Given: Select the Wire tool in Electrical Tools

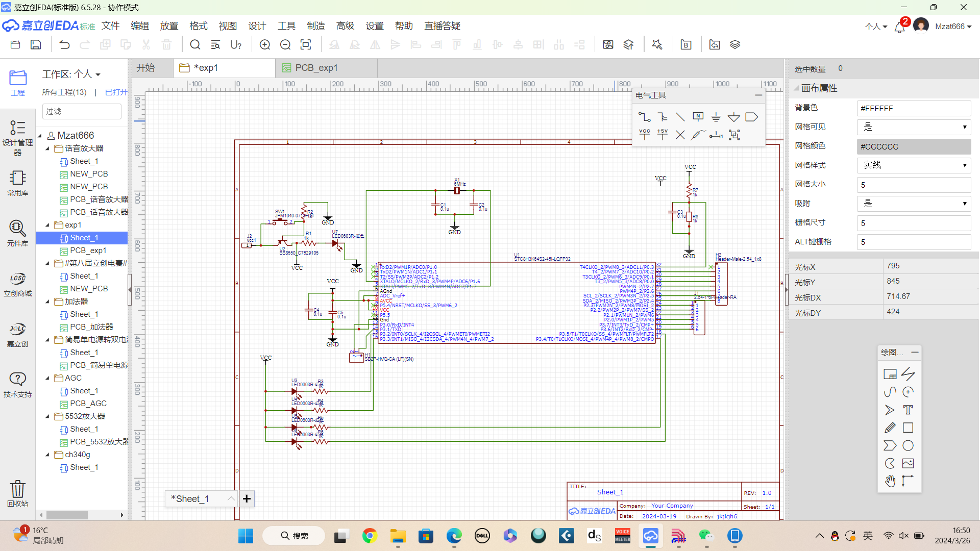Looking at the screenshot, I should pyautogui.click(x=644, y=117).
